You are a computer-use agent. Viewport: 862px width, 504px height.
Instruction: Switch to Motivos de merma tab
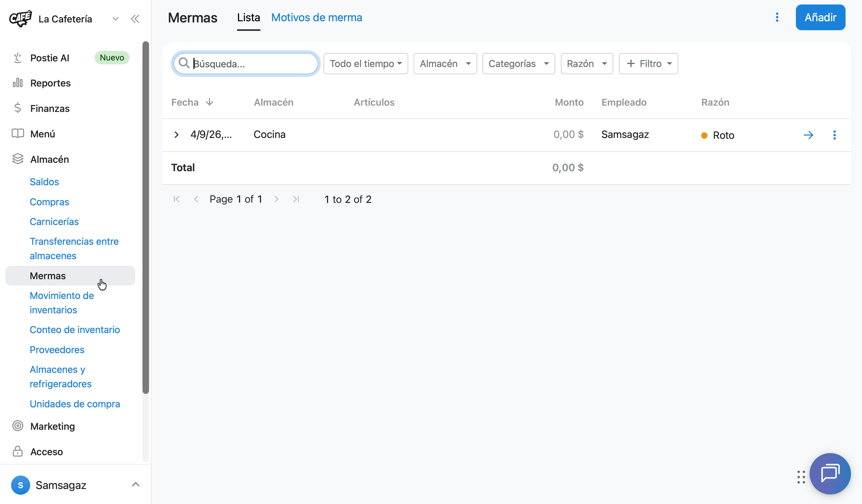316,17
